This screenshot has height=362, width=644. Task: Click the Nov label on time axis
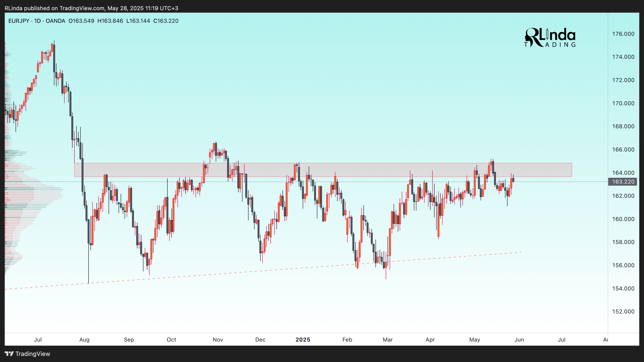(x=218, y=340)
